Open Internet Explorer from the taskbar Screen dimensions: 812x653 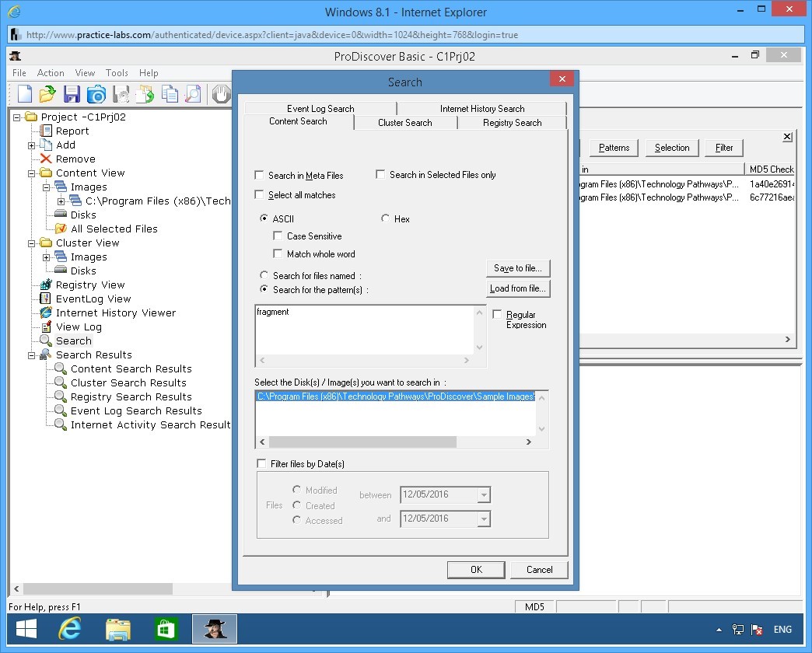coord(71,629)
